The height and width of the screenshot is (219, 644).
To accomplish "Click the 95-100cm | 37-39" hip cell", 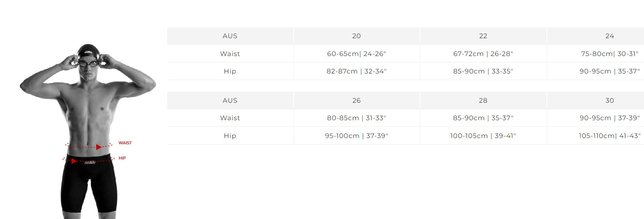I will (x=356, y=136).
